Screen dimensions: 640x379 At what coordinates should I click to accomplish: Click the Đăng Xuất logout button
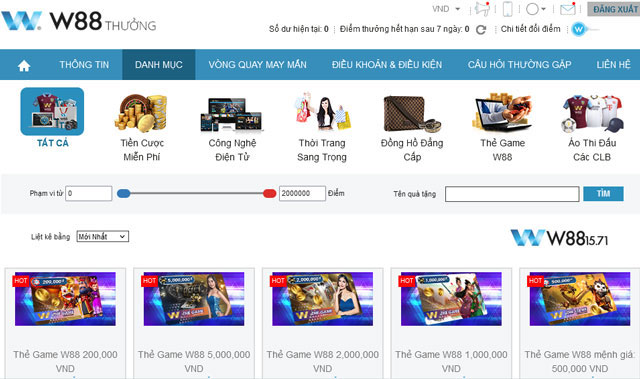pyautogui.click(x=614, y=9)
